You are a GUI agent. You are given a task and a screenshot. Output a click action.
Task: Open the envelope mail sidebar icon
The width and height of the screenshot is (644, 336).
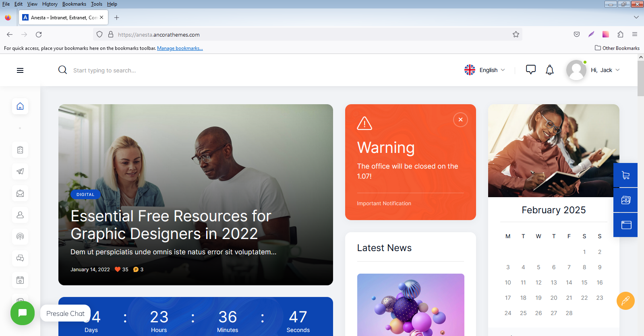tap(20, 194)
